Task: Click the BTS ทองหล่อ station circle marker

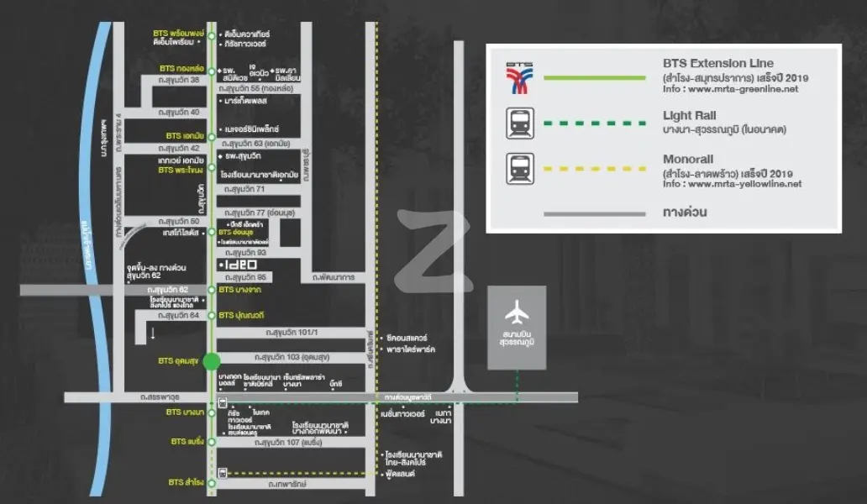Action: 211,71
